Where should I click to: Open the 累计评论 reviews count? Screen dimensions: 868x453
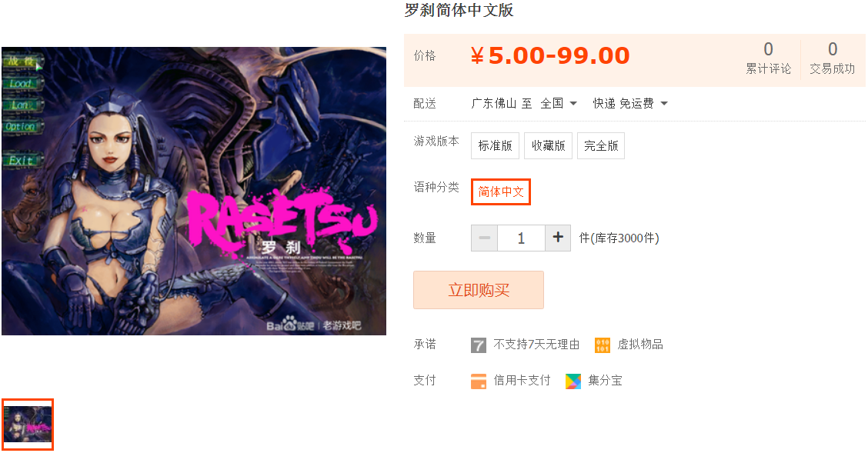768,58
